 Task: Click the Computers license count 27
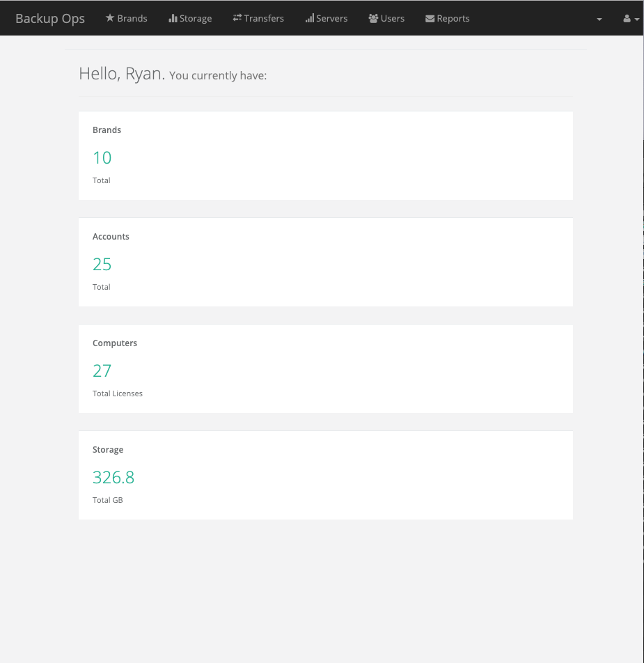coord(102,370)
